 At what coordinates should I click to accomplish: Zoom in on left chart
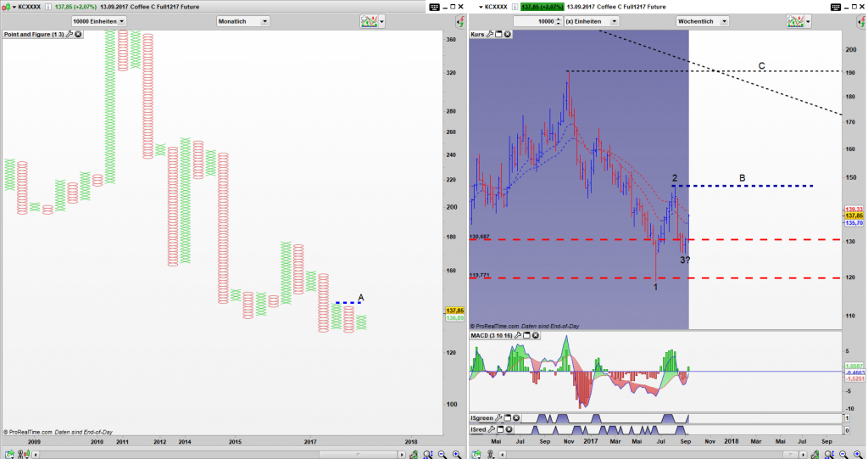pyautogui.click(x=457, y=455)
